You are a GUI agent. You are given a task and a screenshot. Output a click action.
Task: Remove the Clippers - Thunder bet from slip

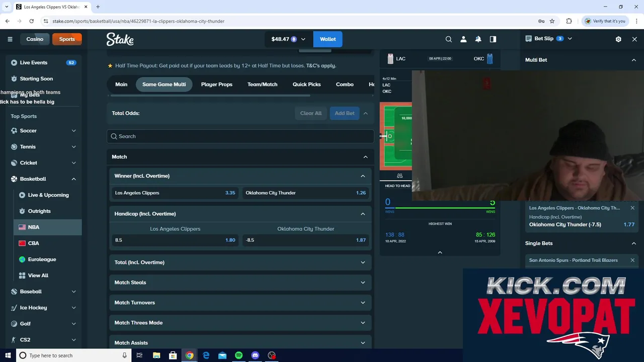pos(632,208)
